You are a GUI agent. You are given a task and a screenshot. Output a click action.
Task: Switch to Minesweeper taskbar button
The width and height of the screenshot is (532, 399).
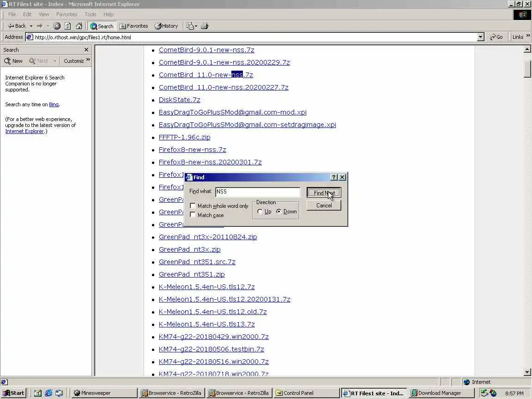104,393
